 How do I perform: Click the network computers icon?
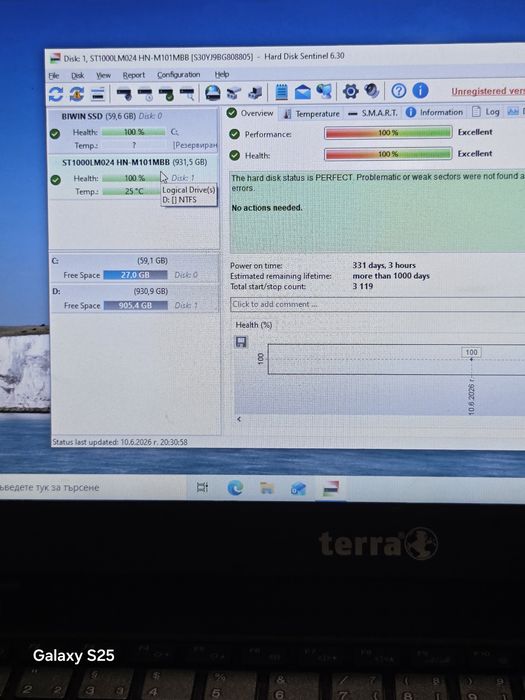coord(324,92)
